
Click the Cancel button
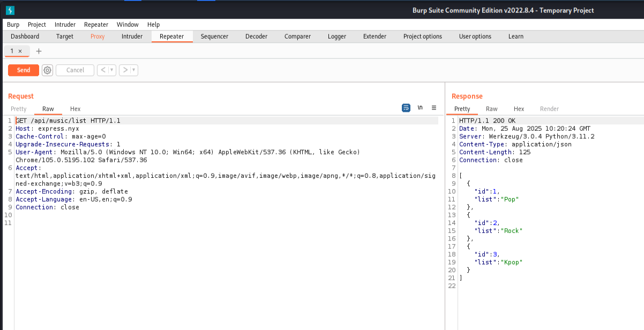[75, 70]
